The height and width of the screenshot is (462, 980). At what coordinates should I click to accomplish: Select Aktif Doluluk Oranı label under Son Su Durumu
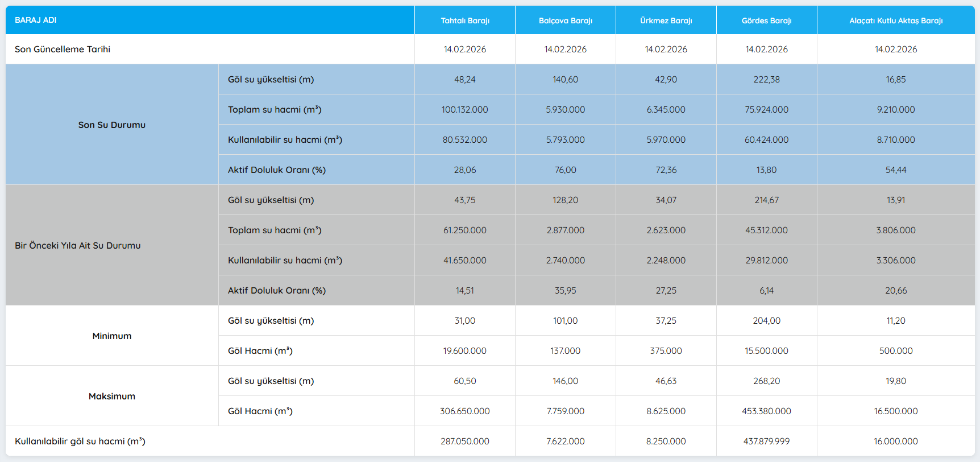[x=277, y=170]
